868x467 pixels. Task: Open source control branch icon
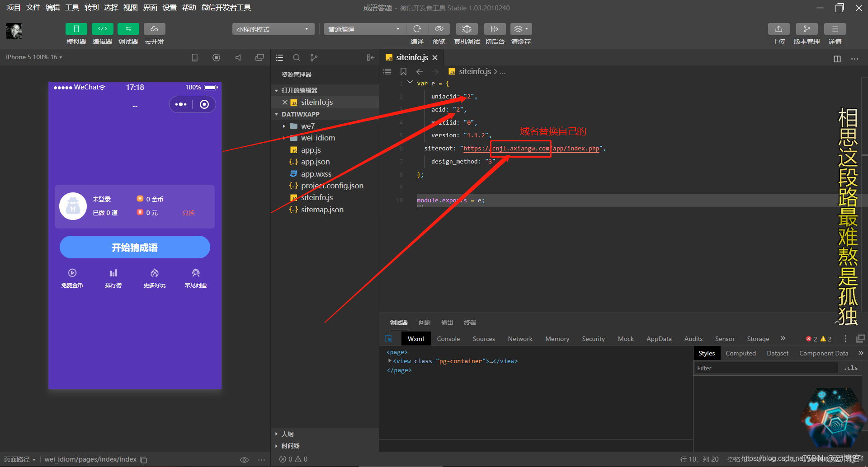tap(314, 58)
